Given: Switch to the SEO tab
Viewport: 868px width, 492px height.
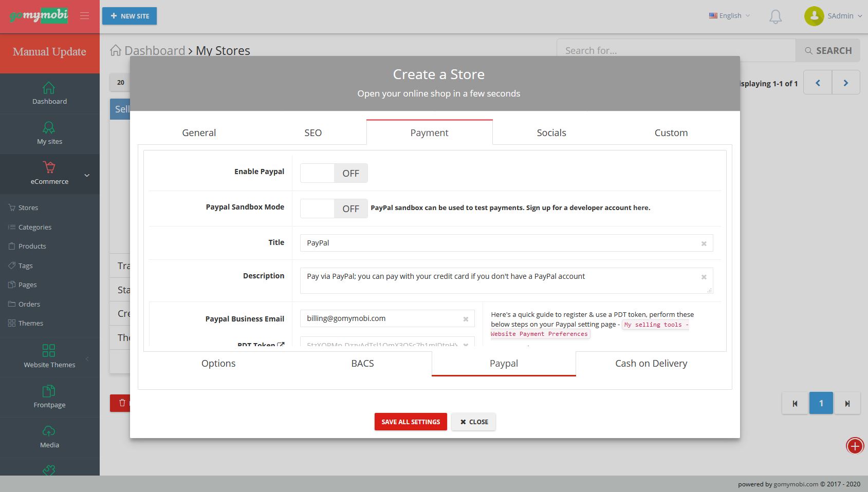Looking at the screenshot, I should [x=313, y=133].
